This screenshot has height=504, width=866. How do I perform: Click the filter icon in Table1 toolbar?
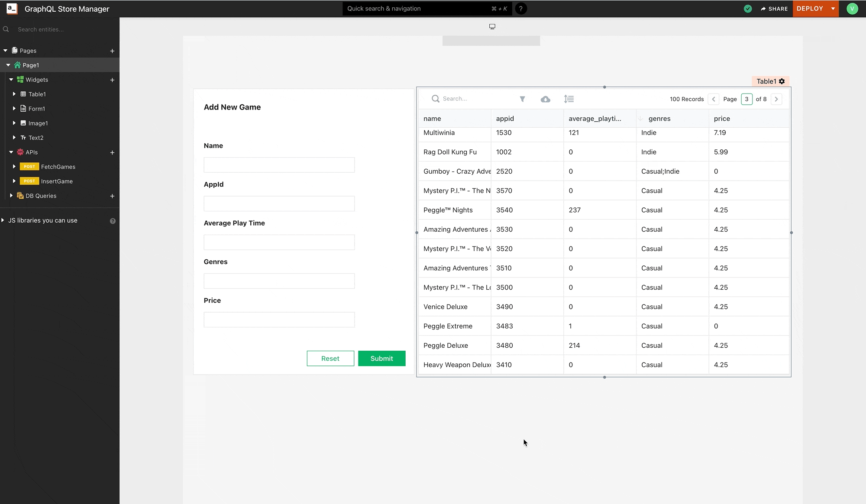tap(522, 99)
